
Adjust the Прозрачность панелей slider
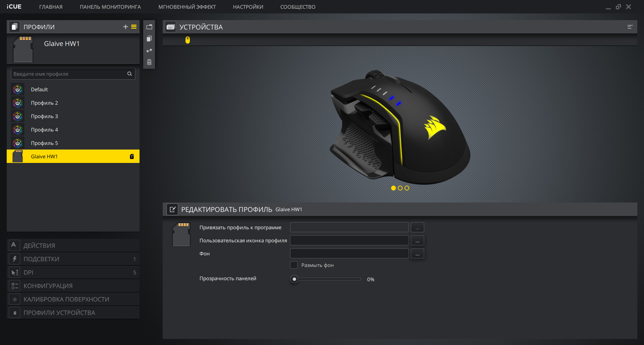pyautogui.click(x=294, y=279)
